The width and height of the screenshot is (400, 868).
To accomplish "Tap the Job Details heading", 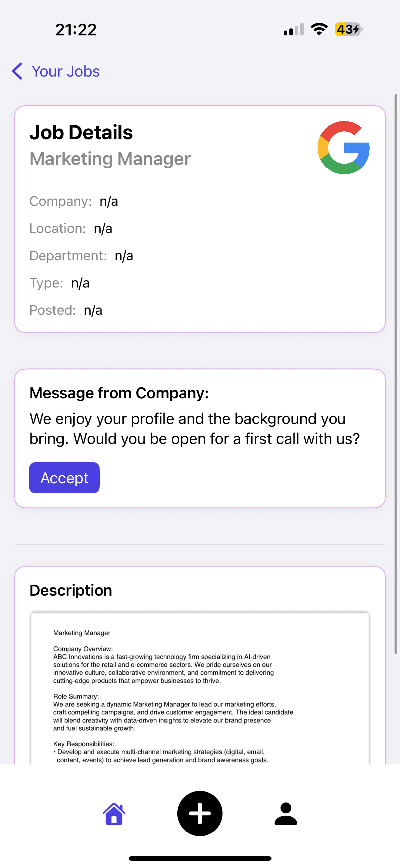I will point(81,132).
